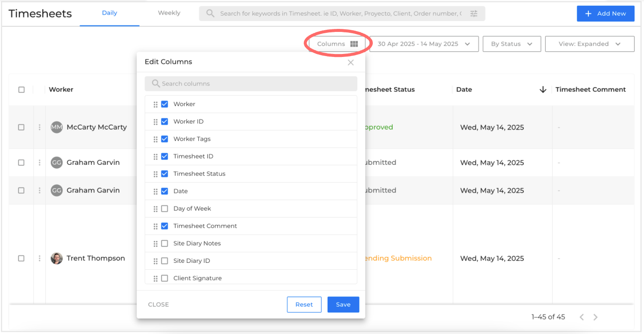The image size is (644, 334).
Task: Click the plus icon on Add New
Action: pyautogui.click(x=588, y=13)
